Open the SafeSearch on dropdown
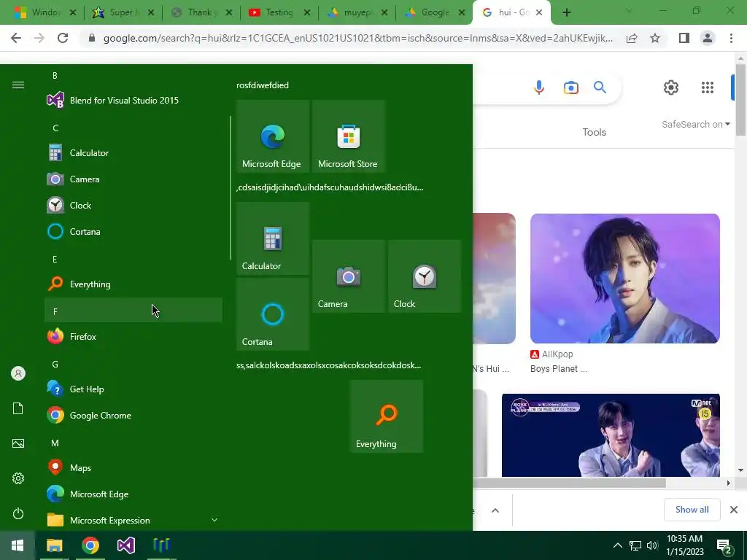This screenshot has width=747, height=560. point(695,124)
